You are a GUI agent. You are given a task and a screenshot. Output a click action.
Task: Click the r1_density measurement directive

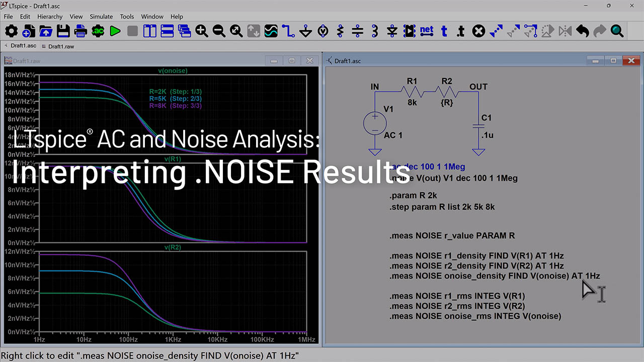[476, 256]
